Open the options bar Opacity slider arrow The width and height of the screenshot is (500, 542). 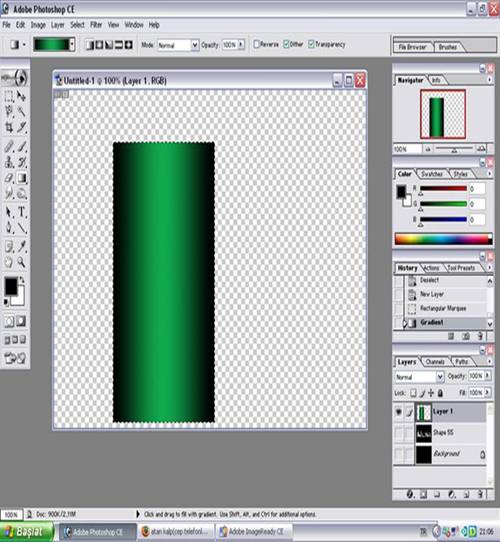(241, 45)
